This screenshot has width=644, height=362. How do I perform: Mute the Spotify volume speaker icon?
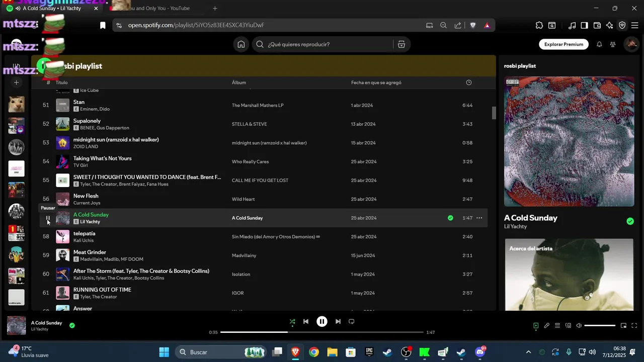click(579, 325)
